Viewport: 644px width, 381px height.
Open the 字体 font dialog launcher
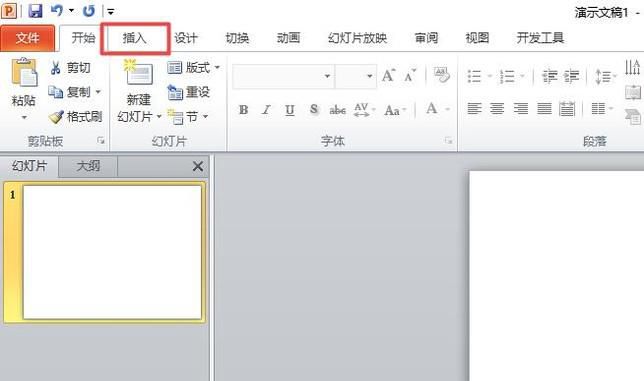(x=448, y=141)
